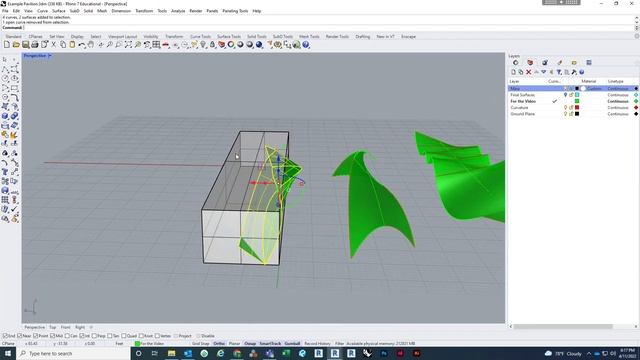Viewport: 640px width, 360px height.
Task: Toggle visibility bulb of Curvature layer
Action: pyautogui.click(x=565, y=107)
